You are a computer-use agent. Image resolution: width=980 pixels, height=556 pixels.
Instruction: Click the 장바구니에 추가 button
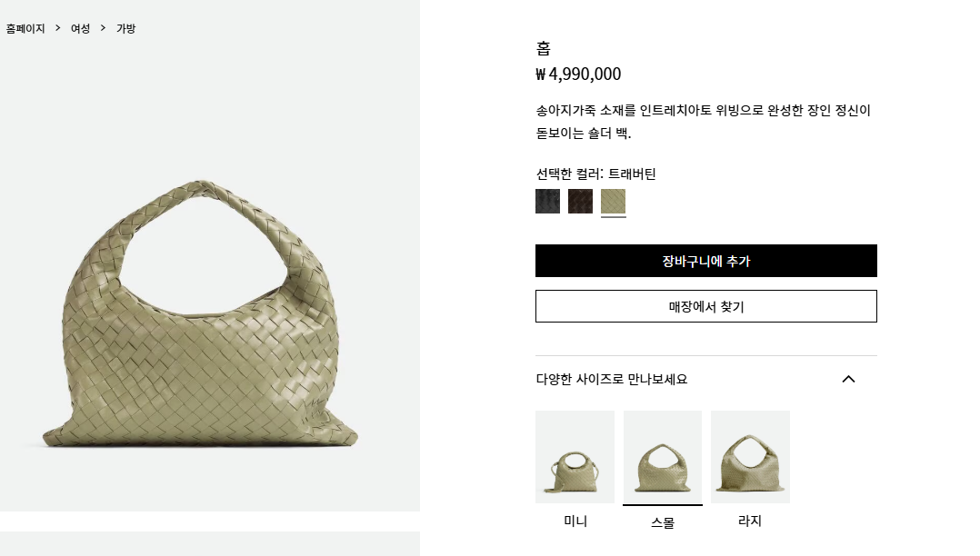click(x=706, y=261)
